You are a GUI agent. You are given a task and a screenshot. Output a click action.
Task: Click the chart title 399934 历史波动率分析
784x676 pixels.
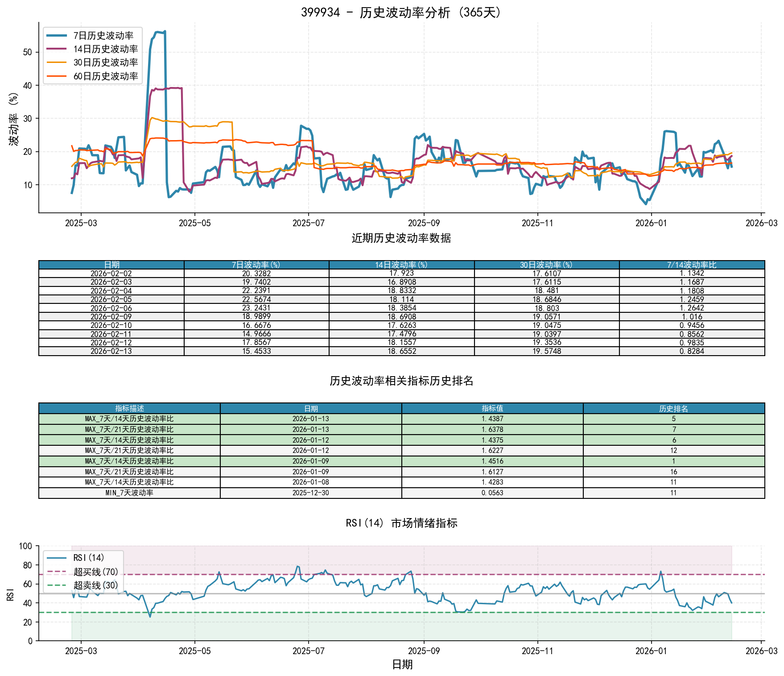click(x=401, y=12)
